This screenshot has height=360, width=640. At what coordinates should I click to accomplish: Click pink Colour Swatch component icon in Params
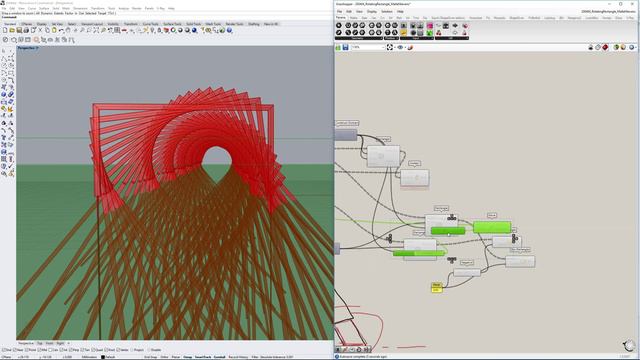coord(430,26)
